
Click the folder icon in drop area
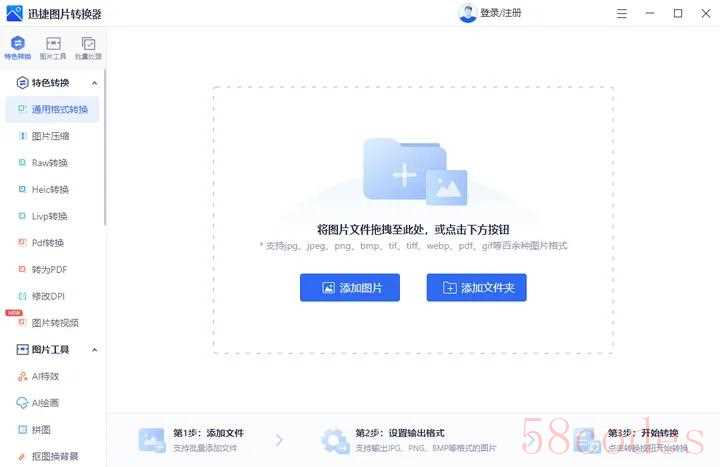pyautogui.click(x=415, y=171)
